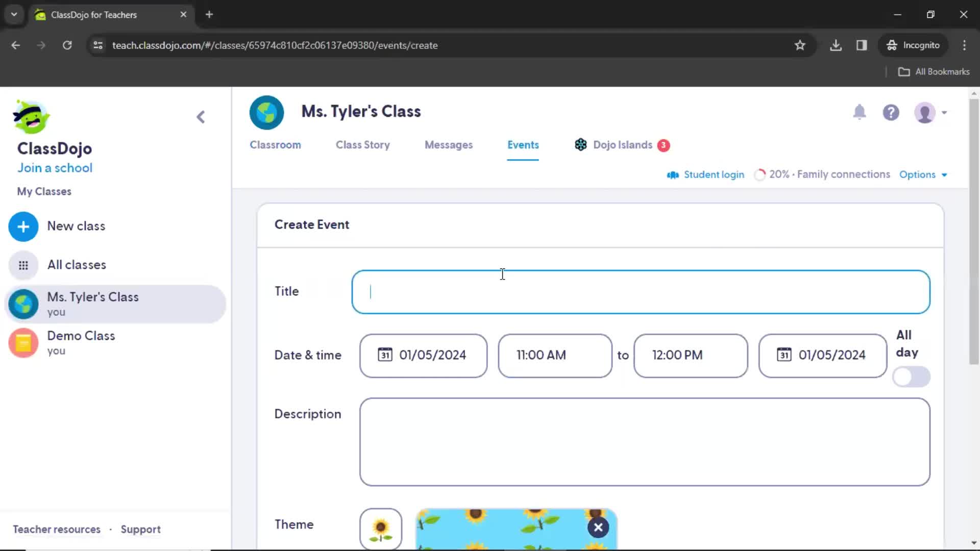Reload the page
This screenshot has width=980, height=551.
(67, 45)
